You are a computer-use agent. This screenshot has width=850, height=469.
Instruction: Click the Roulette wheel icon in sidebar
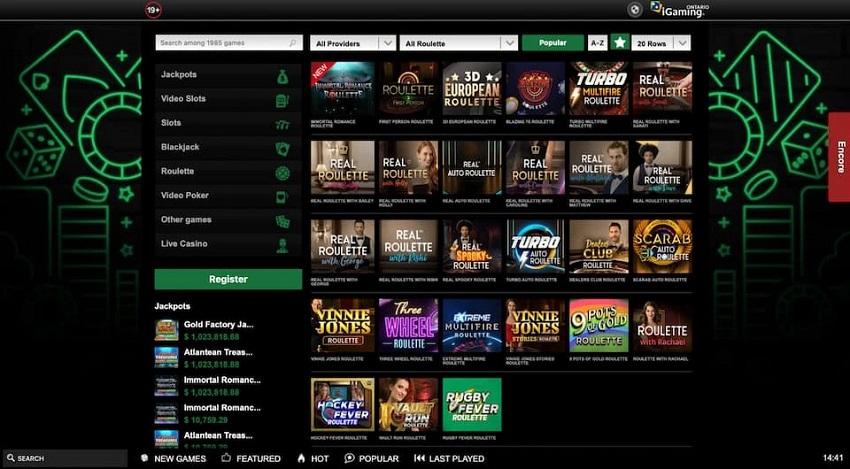coord(282,173)
